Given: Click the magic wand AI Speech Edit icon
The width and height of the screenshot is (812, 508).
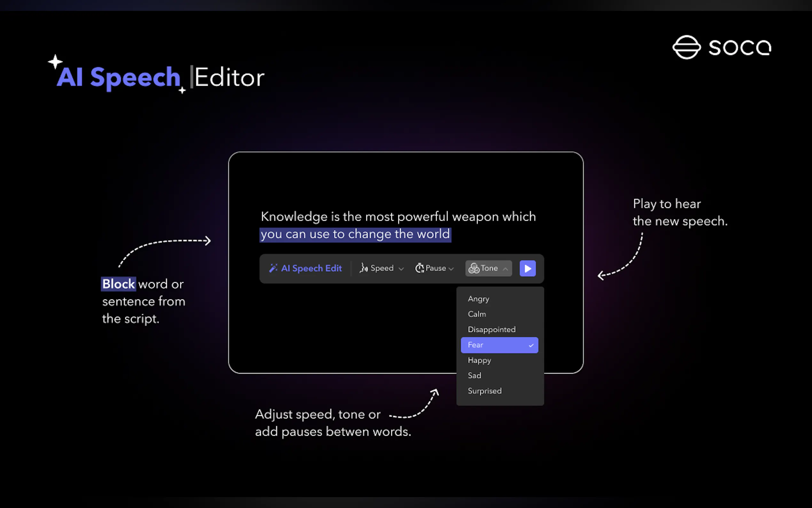Looking at the screenshot, I should pos(273,268).
